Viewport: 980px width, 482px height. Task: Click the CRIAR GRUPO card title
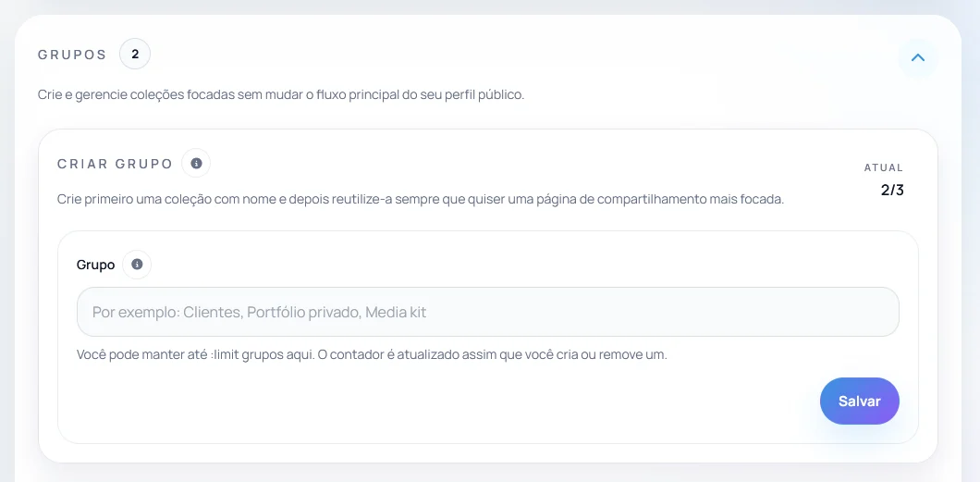click(115, 164)
